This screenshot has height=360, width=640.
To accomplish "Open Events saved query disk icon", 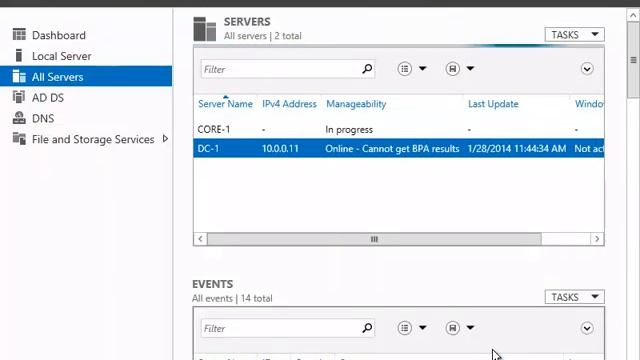I will pos(452,328).
